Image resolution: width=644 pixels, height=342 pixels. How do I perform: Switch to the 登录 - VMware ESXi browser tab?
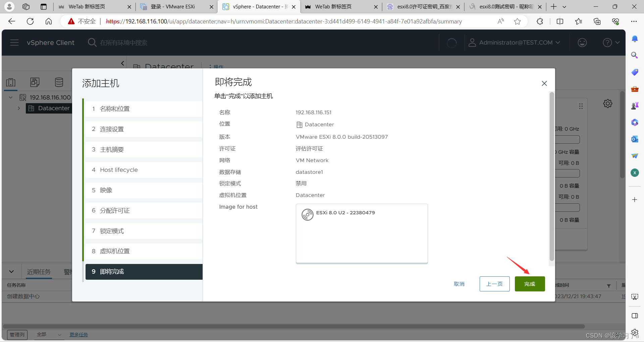point(176,7)
